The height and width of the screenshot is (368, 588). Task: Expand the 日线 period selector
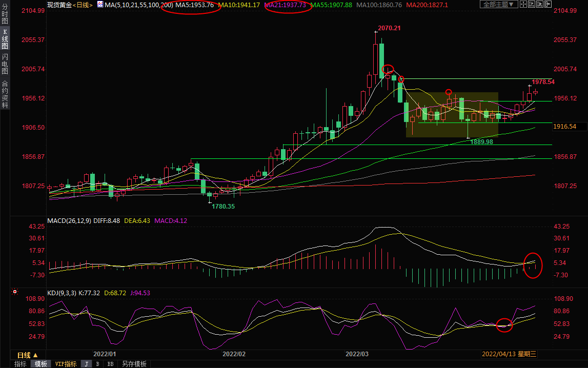coord(28,355)
